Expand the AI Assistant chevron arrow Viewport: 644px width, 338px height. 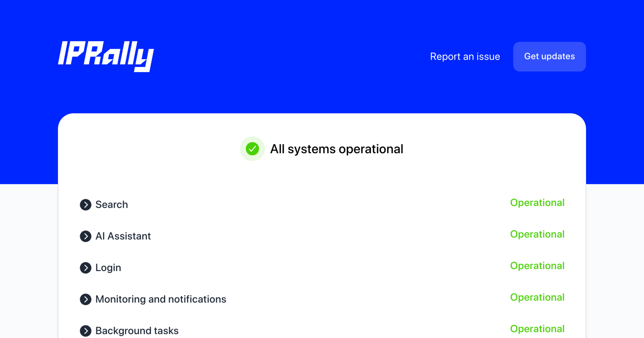point(86,236)
